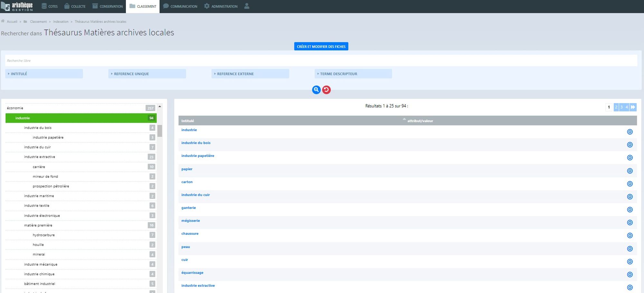
Task: Click the red reset search icon
Action: pyautogui.click(x=326, y=90)
